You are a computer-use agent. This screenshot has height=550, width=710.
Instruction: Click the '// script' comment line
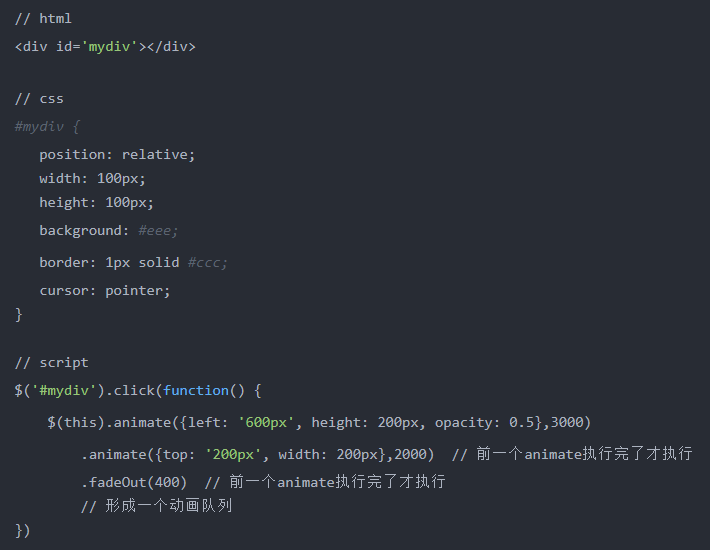pyautogui.click(x=51, y=363)
